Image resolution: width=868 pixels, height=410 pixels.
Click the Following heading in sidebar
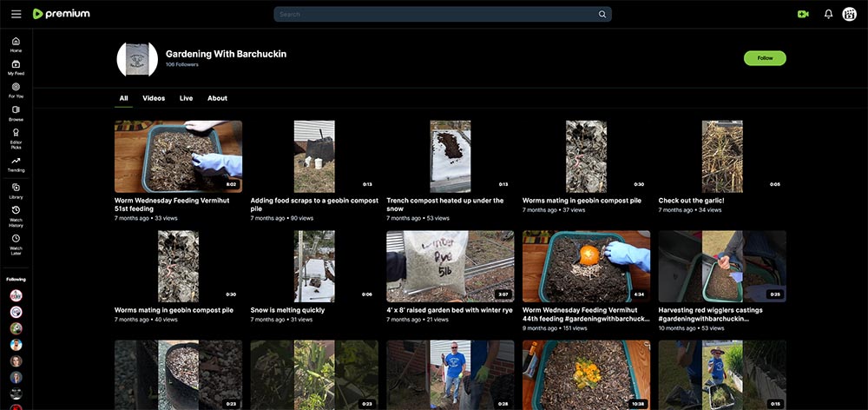pyautogui.click(x=16, y=279)
